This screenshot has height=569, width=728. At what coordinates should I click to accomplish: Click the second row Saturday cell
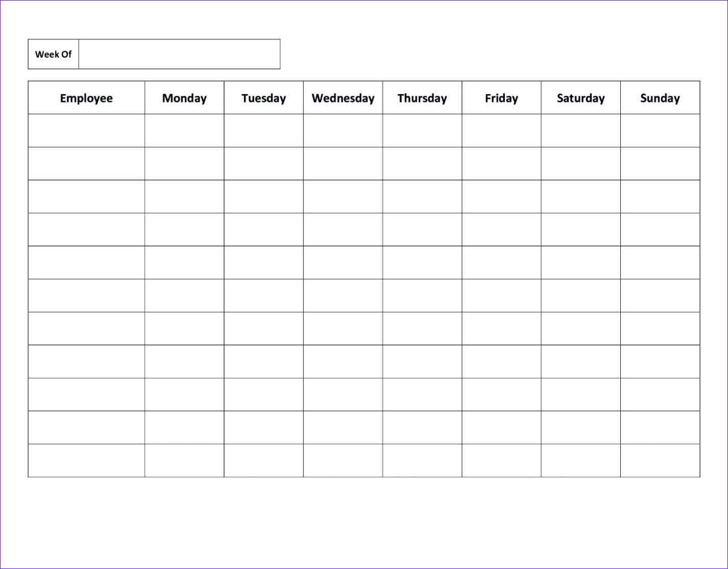click(581, 163)
